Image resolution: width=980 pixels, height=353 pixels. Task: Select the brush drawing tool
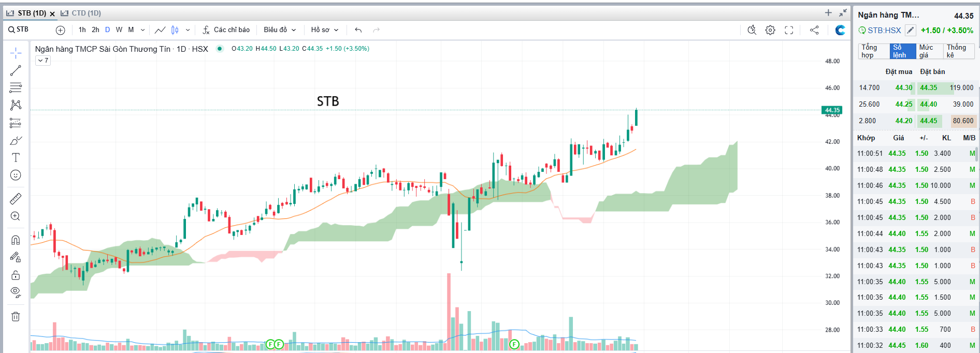click(16, 140)
